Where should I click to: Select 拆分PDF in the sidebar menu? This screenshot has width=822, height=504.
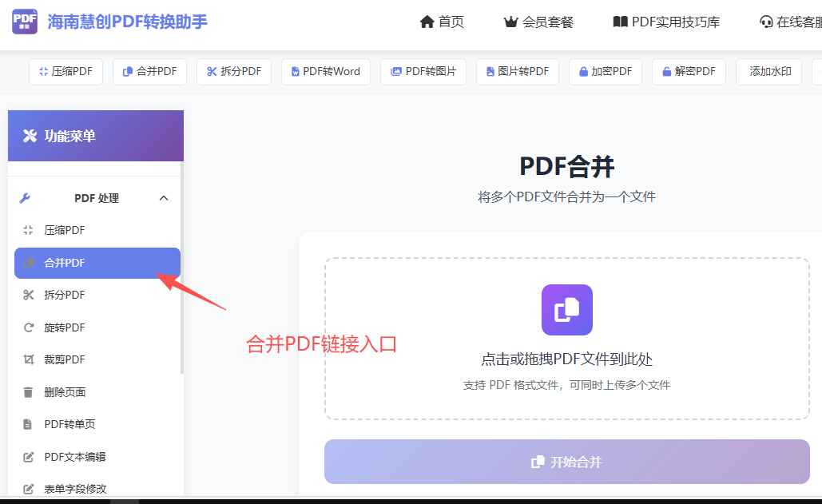point(97,295)
